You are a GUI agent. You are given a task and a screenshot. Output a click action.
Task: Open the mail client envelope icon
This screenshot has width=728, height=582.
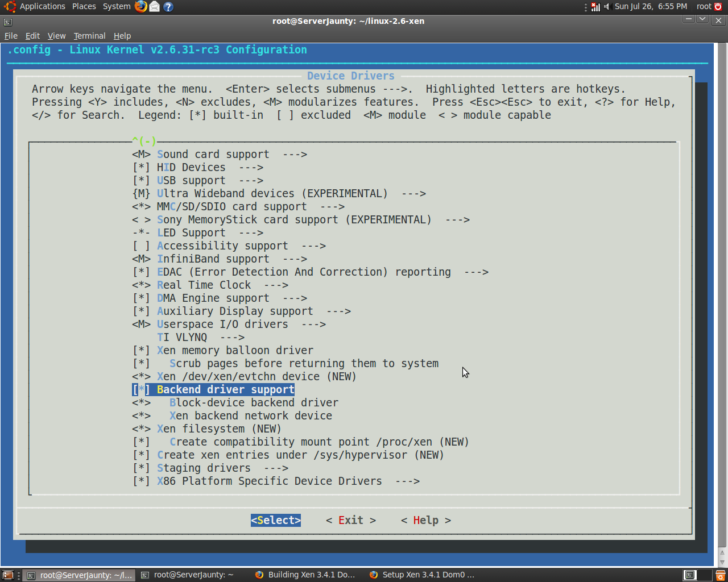coord(154,7)
